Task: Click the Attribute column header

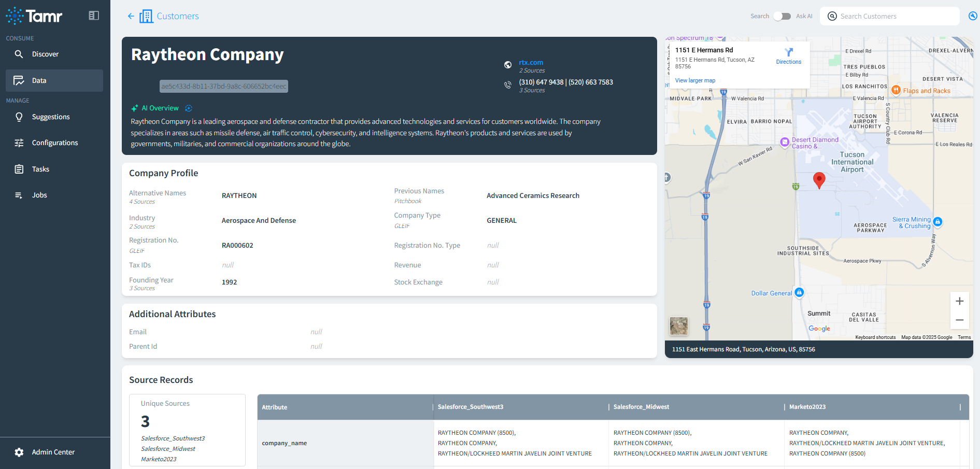Action: [x=345, y=407]
